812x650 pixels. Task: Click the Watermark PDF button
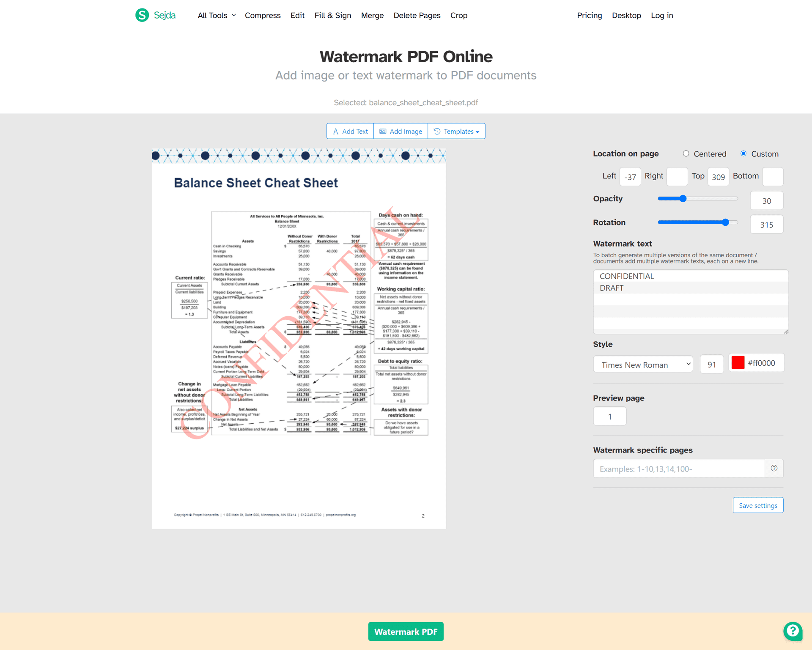point(406,631)
